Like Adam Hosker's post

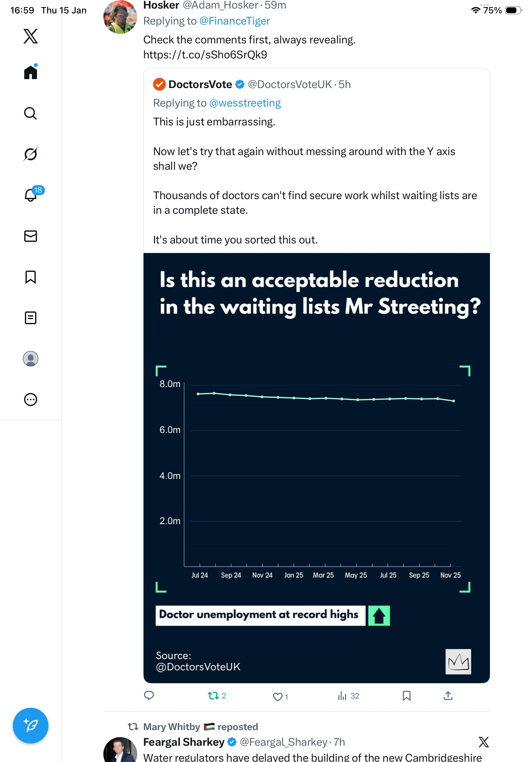pos(277,697)
